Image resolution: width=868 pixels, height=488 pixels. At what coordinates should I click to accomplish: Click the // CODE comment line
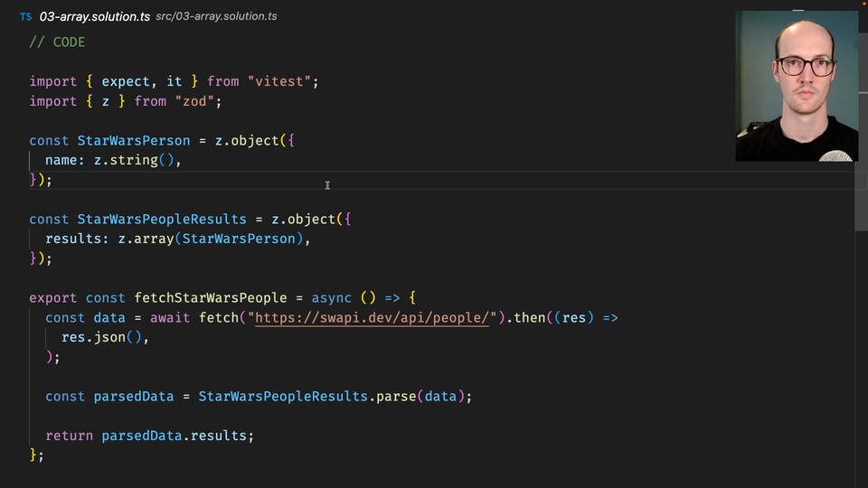(x=57, y=42)
